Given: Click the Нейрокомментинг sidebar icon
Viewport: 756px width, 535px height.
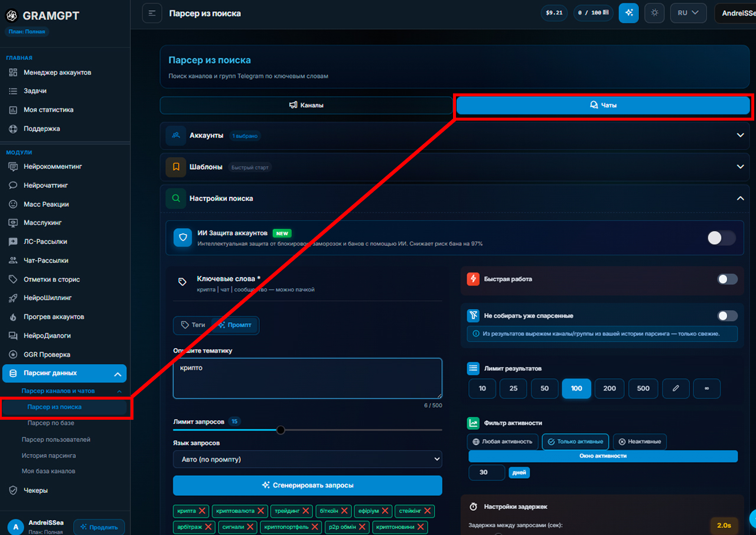Looking at the screenshot, I should pyautogui.click(x=13, y=167).
